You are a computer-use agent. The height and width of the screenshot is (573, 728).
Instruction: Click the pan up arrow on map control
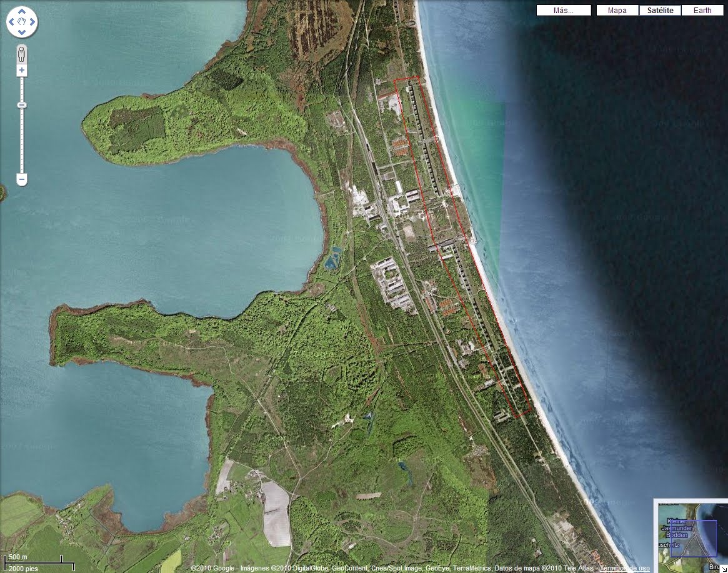(22, 11)
